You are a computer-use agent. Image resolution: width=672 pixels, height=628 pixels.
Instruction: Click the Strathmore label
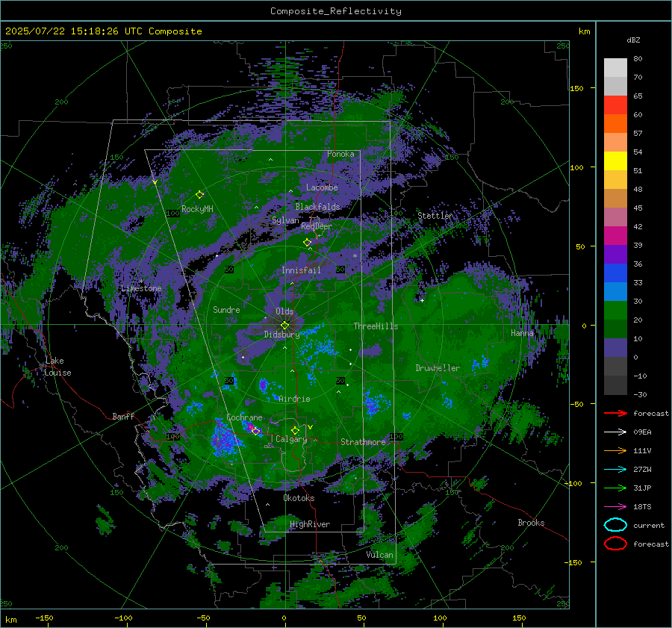coord(363,442)
